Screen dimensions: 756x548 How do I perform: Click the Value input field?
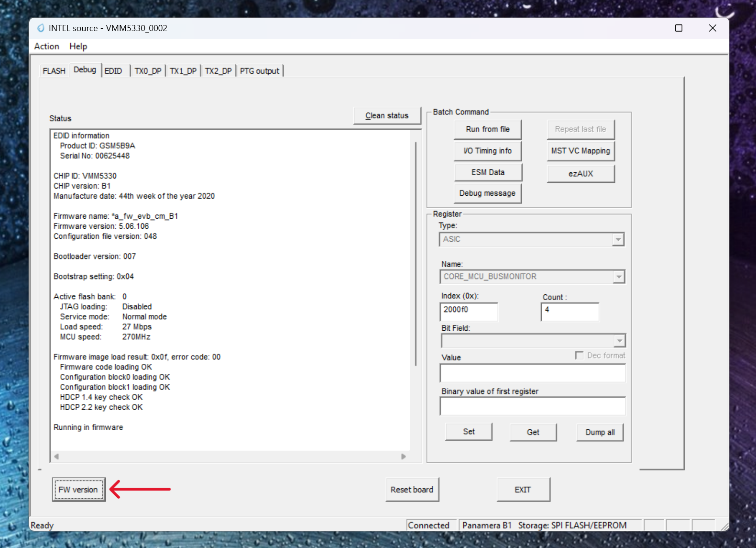533,373
